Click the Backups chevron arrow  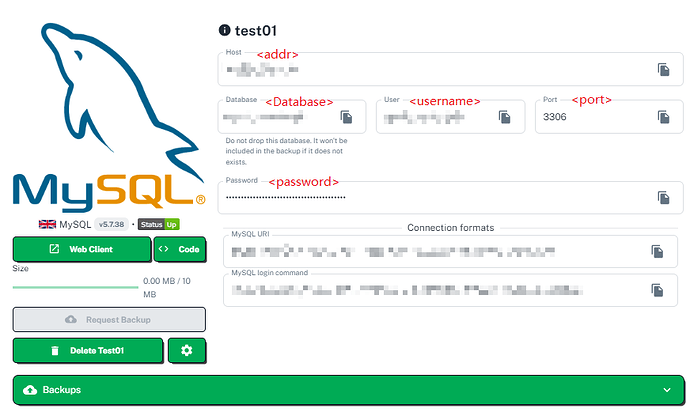pos(667,390)
